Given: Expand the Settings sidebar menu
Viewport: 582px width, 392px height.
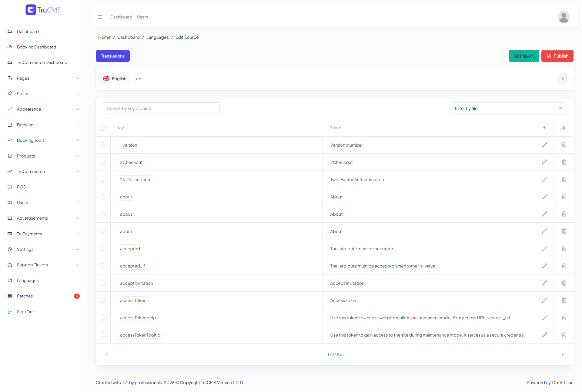Looking at the screenshot, I should pos(44,249).
